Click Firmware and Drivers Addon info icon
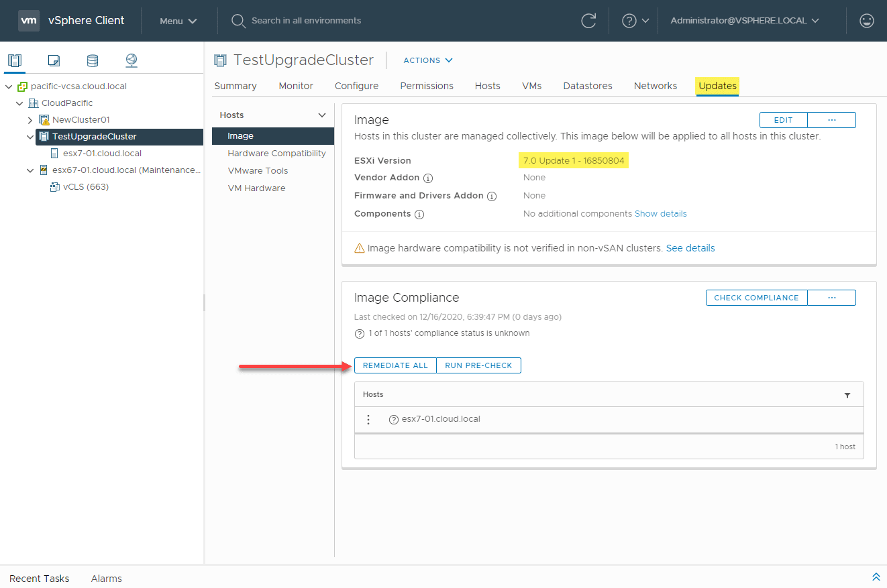 [491, 196]
